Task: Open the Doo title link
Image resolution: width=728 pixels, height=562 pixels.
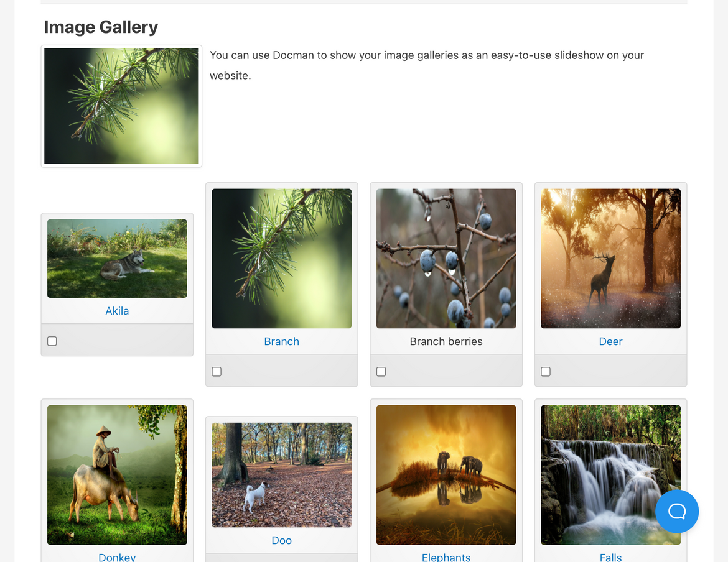Action: pos(281,540)
